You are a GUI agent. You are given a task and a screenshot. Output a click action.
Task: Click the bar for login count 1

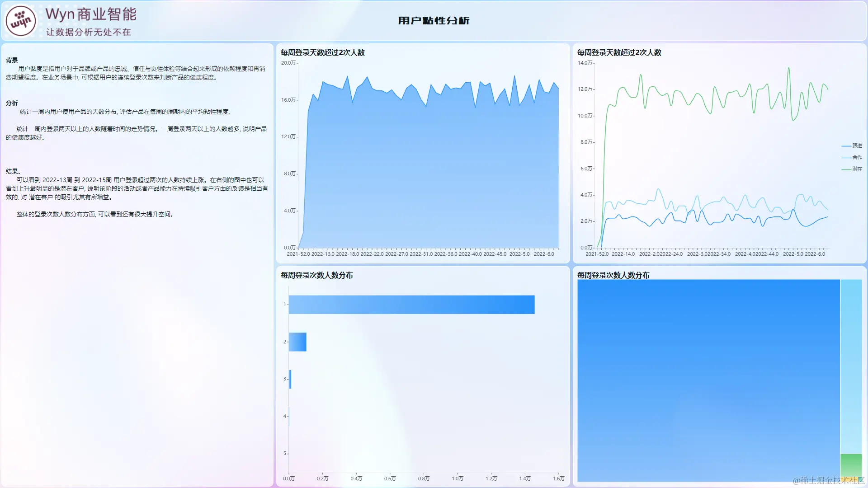tap(411, 305)
